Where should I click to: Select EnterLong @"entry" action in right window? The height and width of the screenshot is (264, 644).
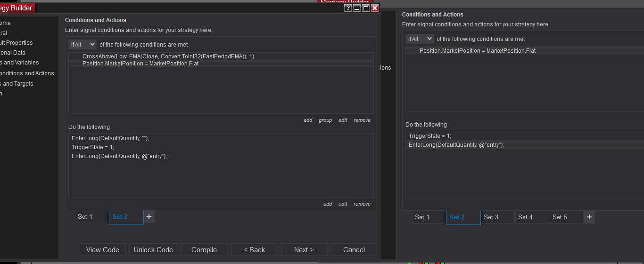pos(525,145)
